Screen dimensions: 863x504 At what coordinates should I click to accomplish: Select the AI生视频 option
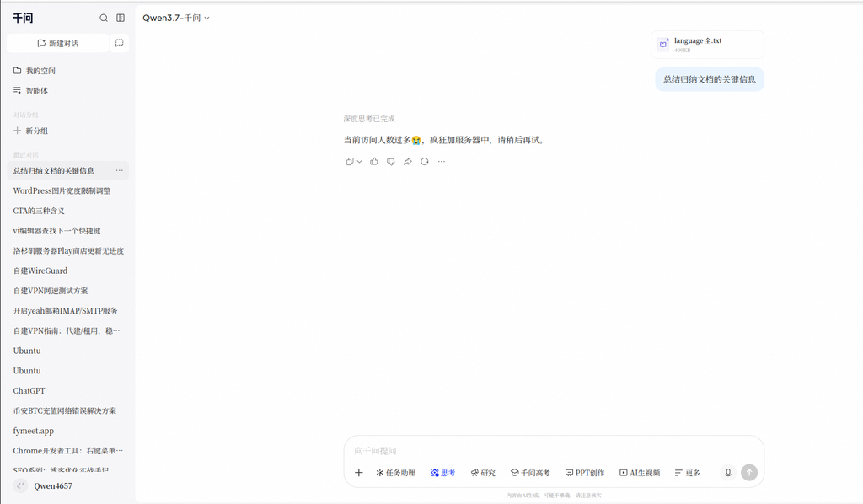[x=640, y=473]
